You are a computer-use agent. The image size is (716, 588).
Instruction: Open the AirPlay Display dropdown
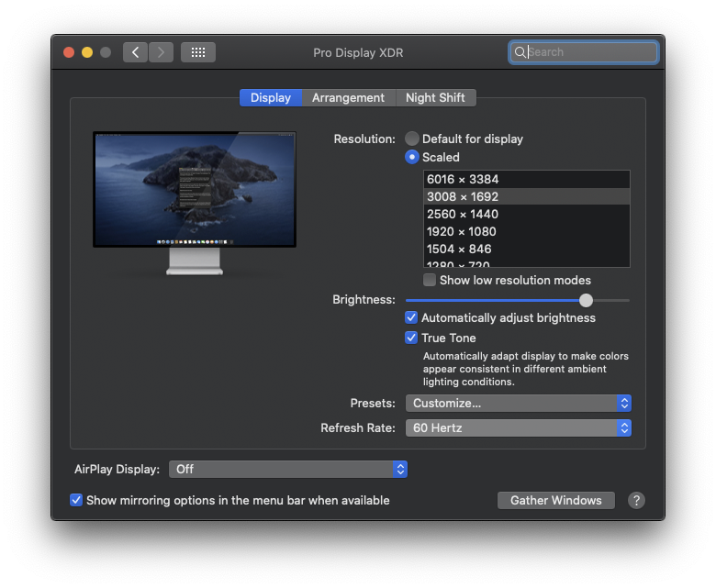[x=287, y=469]
